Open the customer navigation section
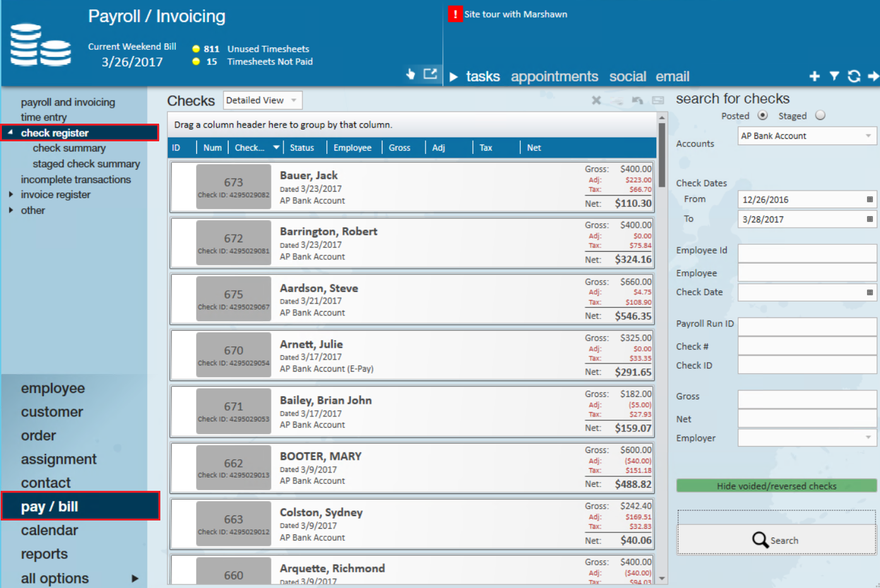This screenshot has height=588, width=880. point(52,412)
